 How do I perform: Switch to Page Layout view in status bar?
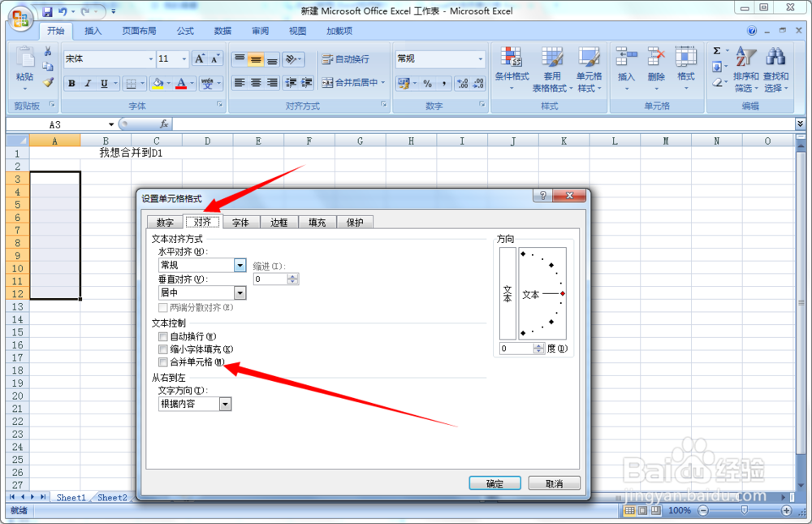[x=642, y=510]
